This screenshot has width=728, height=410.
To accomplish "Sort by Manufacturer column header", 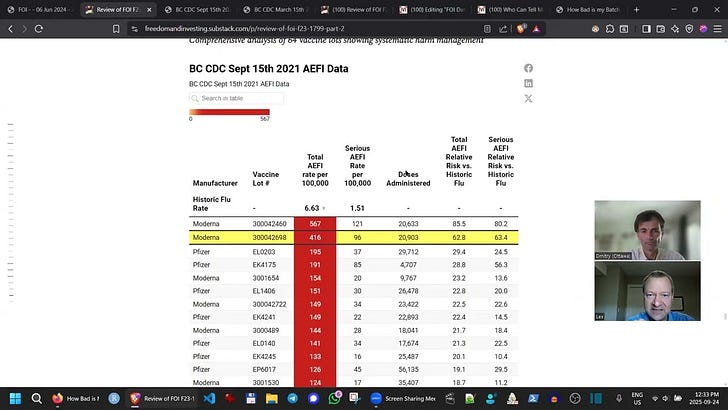I will click(215, 183).
